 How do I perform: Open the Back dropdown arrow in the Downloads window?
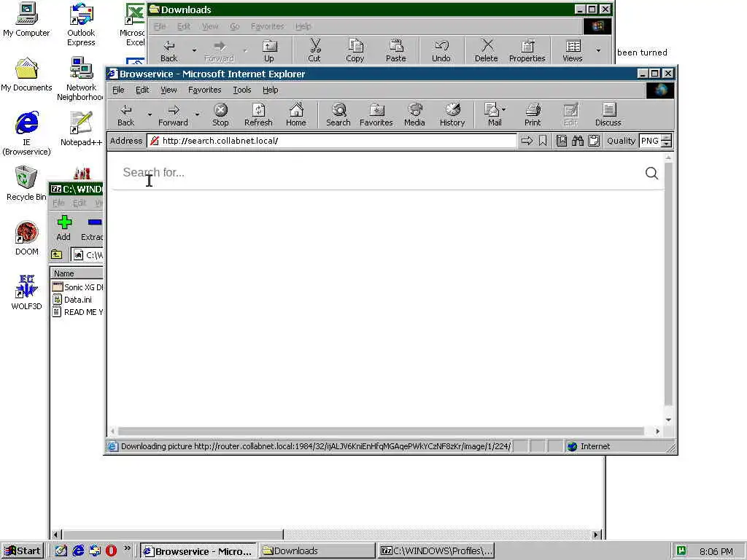pyautogui.click(x=194, y=50)
